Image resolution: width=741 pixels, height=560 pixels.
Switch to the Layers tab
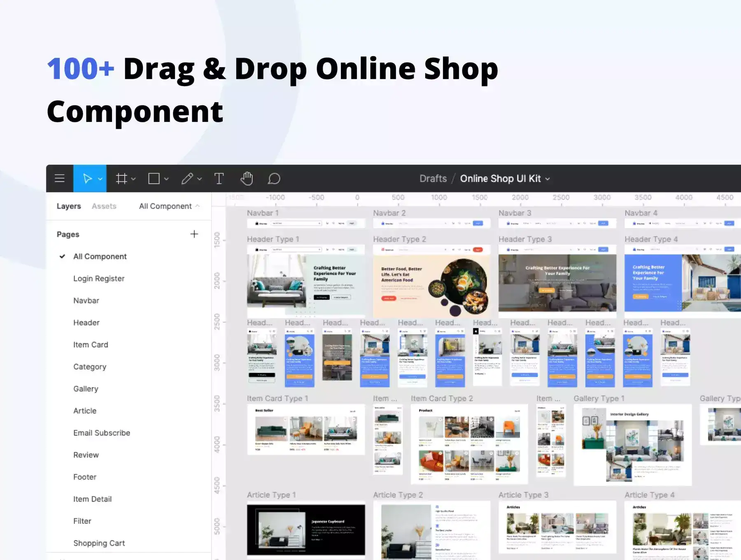click(69, 206)
